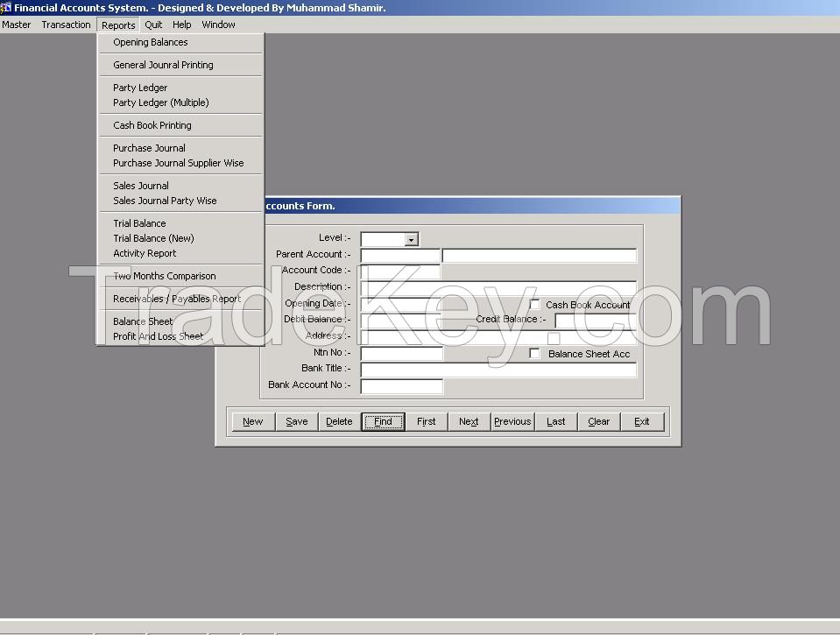Open the Master menu
Image resolution: width=840 pixels, height=635 pixels.
(16, 25)
